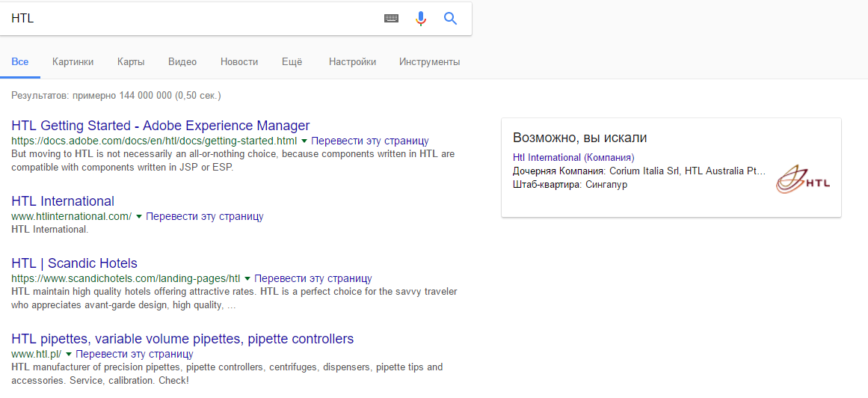Screen dimensions: 868x398
Task: Open the HTL International result
Action: [63, 201]
